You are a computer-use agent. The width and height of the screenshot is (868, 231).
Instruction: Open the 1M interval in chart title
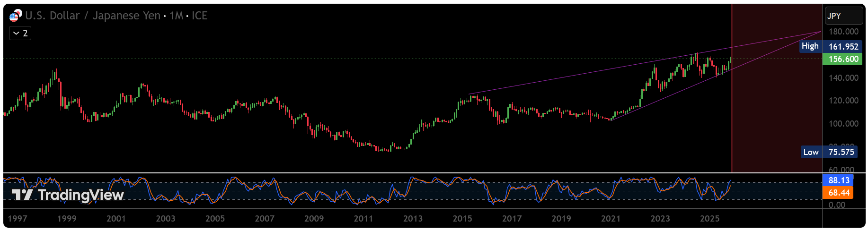point(176,16)
